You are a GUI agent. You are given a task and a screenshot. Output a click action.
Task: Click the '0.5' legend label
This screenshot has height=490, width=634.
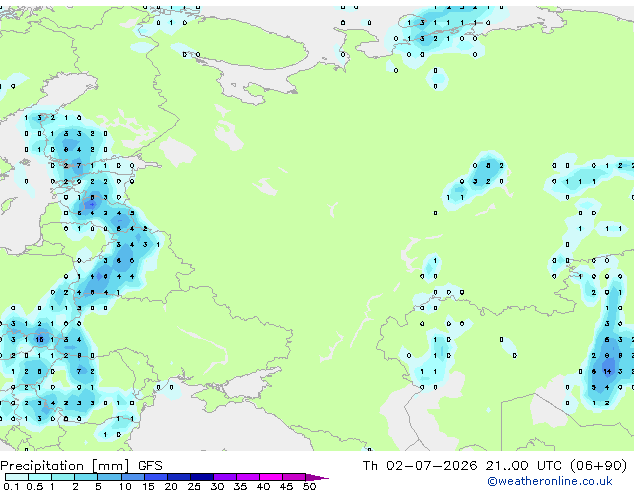[34, 486]
